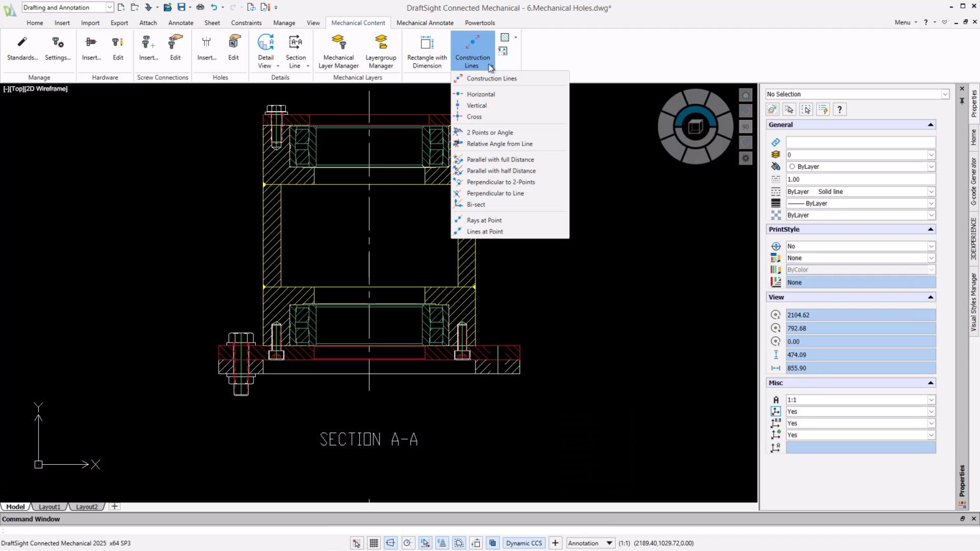Open the No Selection dropdown in Properties
Viewport: 980px width, 551px height.
(x=944, y=94)
